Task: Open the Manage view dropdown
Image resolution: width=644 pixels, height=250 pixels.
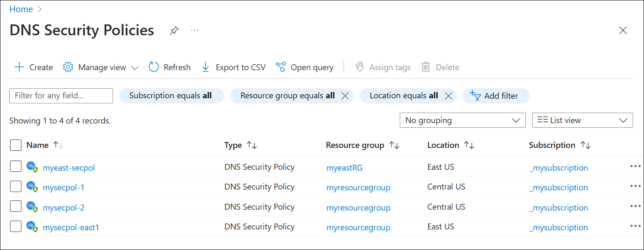Action: [x=101, y=67]
